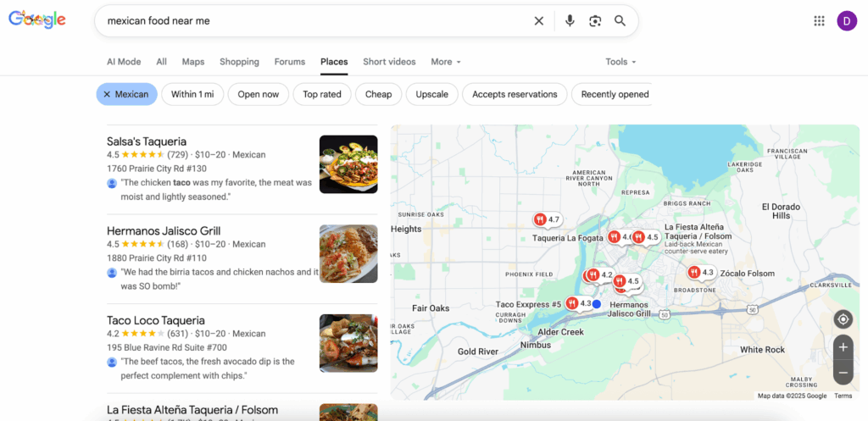This screenshot has height=421, width=868.
Task: Remove the Mexican filter chip
Action: pyautogui.click(x=107, y=94)
